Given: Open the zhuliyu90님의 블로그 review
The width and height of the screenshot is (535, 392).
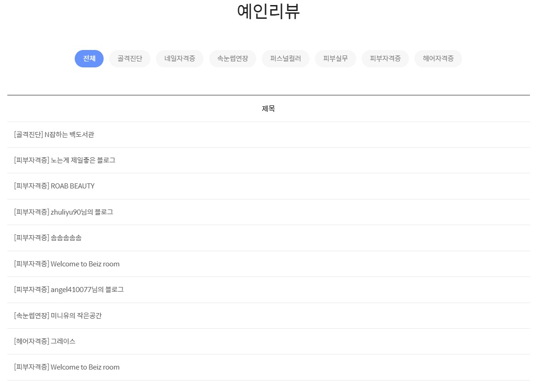Looking at the screenshot, I should pos(63,212).
